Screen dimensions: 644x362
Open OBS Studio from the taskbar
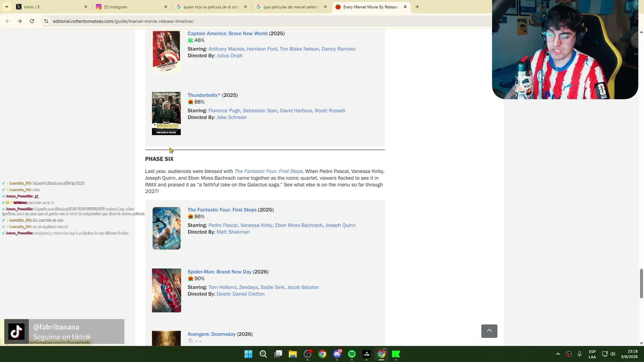[x=307, y=354]
